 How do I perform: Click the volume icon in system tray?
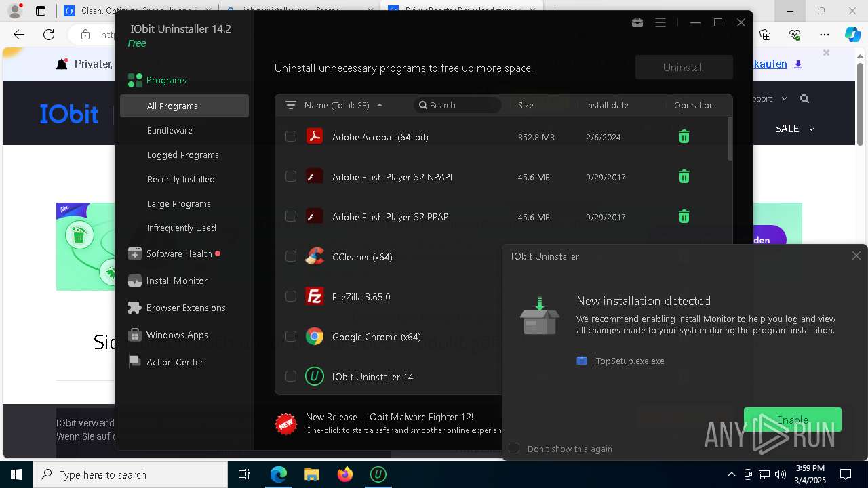coord(781,474)
